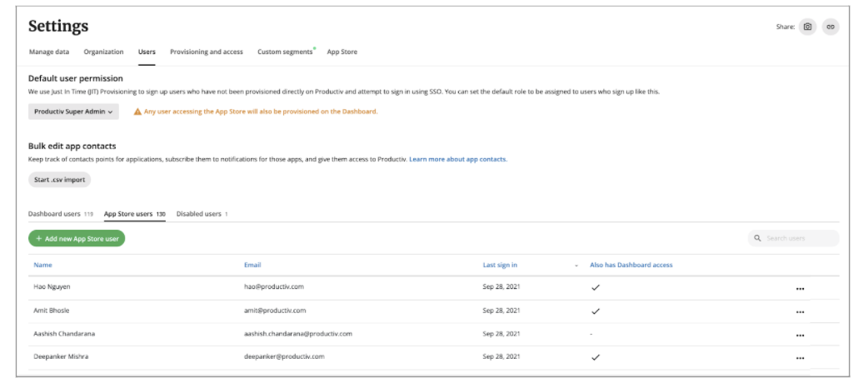Click the sort arrow beside Last sign in

pos(576,266)
